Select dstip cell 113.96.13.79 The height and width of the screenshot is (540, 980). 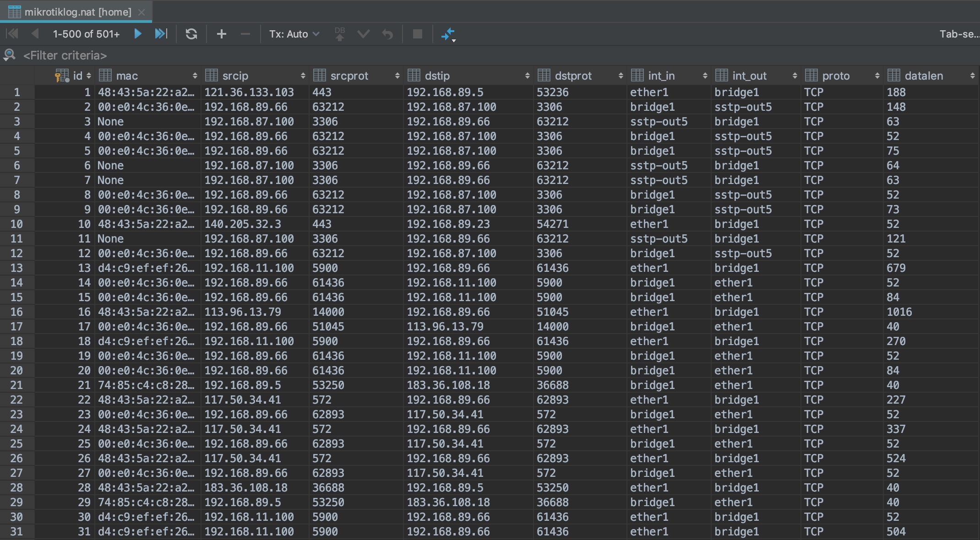coord(468,326)
